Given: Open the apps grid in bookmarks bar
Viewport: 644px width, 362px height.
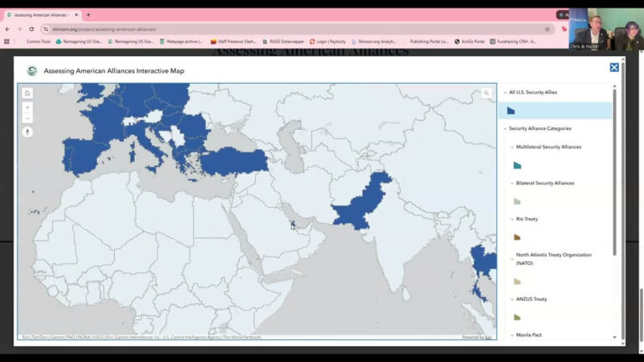Looking at the screenshot, I should [x=7, y=41].
